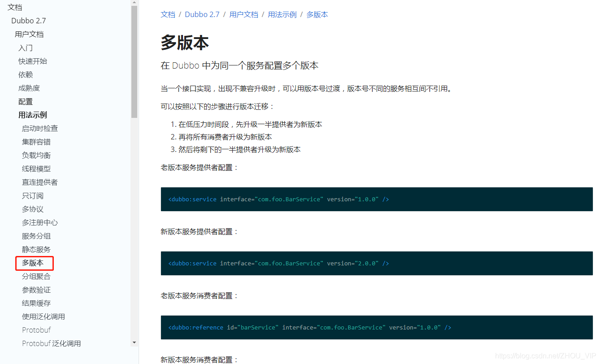The image size is (600, 364).
Task: Click the 多版本 sidebar entry
Action: click(x=33, y=263)
